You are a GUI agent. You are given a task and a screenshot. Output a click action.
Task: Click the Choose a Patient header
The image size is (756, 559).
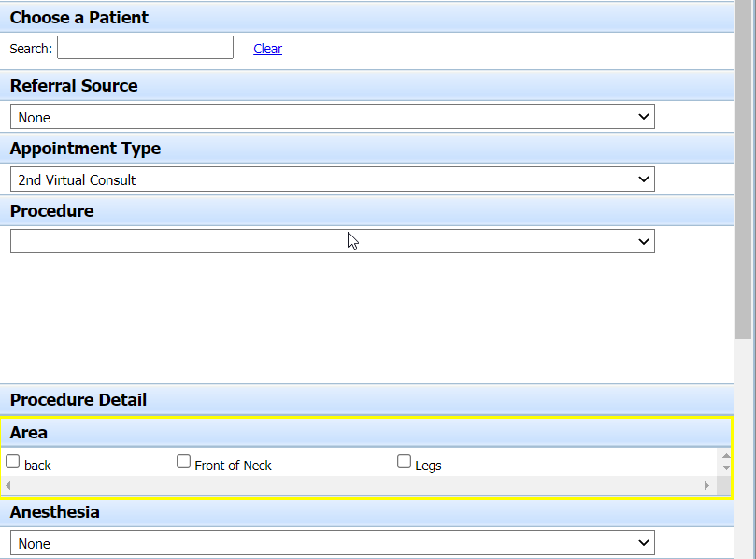pos(79,18)
